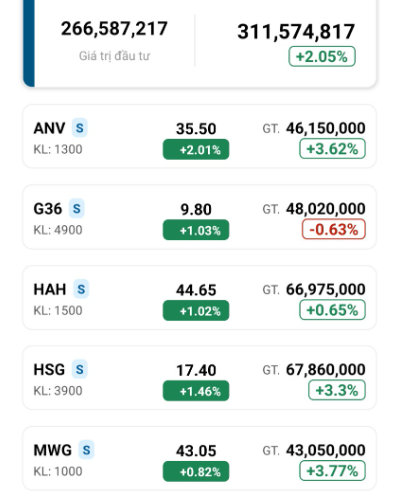Click the portfolio +2.05% gain badge

click(x=322, y=56)
